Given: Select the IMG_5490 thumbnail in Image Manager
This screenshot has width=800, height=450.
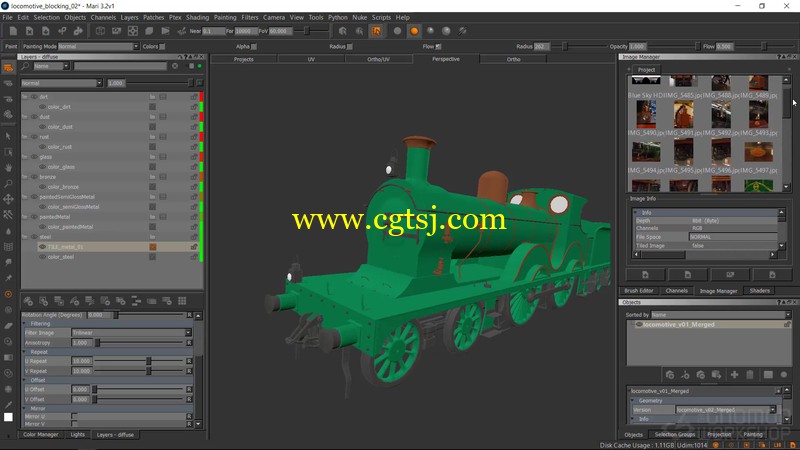Looking at the screenshot, I should [x=646, y=114].
